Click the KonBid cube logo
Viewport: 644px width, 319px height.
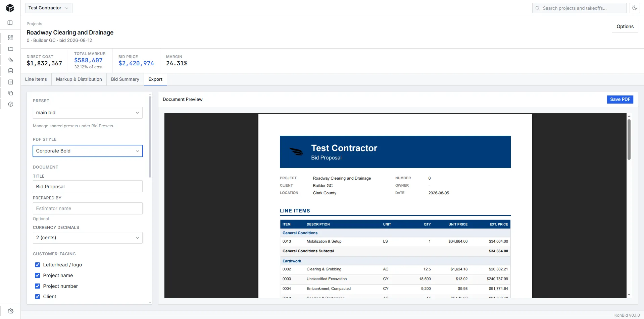[x=10, y=8]
